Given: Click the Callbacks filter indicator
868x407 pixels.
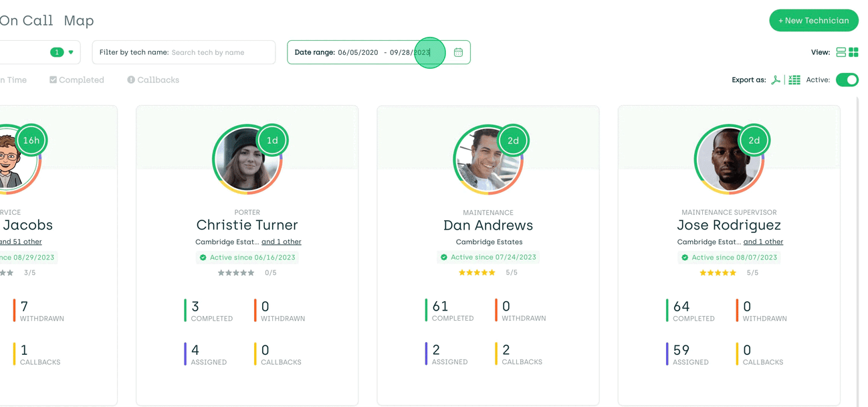Looking at the screenshot, I should (153, 80).
